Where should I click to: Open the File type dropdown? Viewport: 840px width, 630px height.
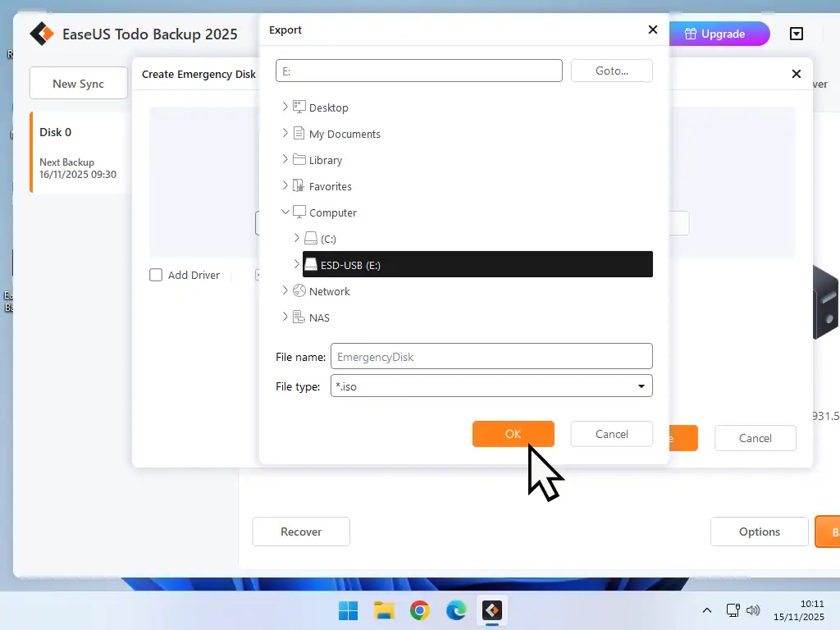[641, 386]
